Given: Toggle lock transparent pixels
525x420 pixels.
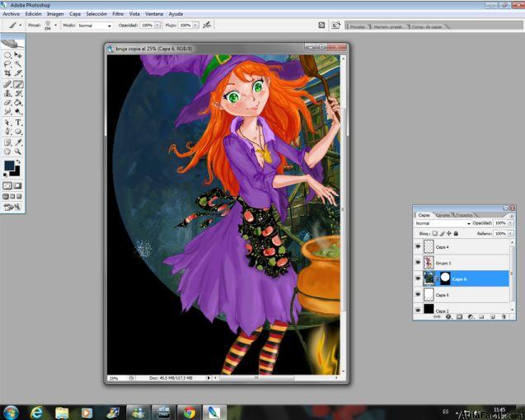Looking at the screenshot, I should point(434,233).
